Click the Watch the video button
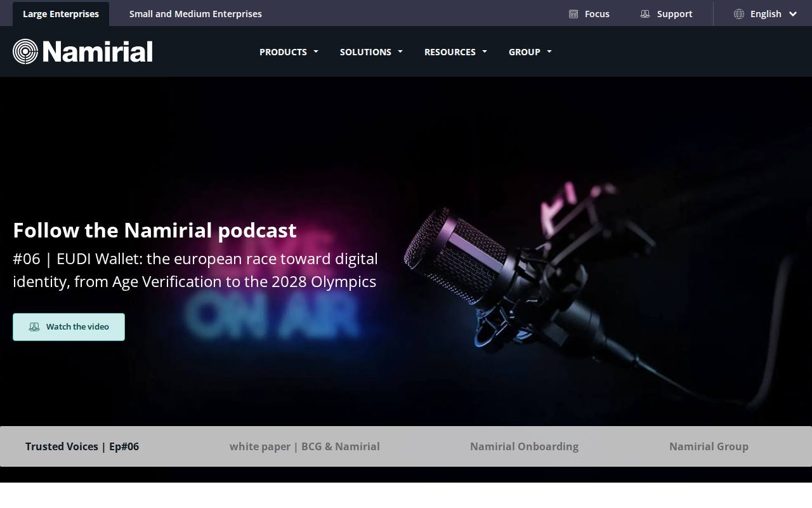The image size is (812, 508). tap(69, 327)
